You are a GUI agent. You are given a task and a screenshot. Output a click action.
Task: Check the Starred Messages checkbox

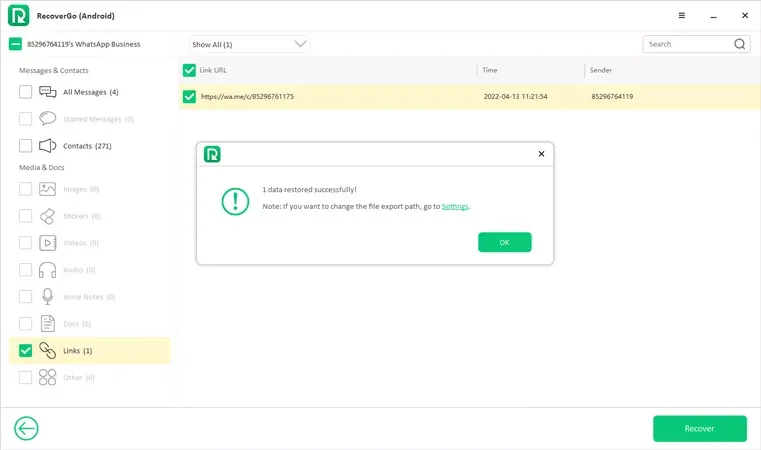click(x=25, y=118)
